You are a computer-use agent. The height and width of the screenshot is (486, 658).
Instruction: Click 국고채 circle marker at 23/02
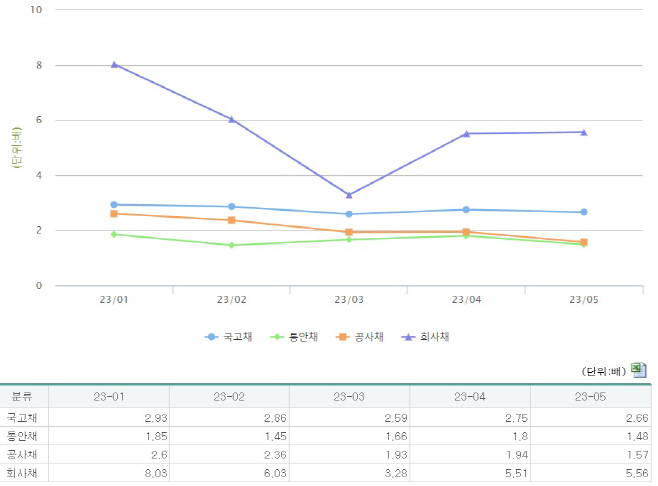[x=232, y=206]
